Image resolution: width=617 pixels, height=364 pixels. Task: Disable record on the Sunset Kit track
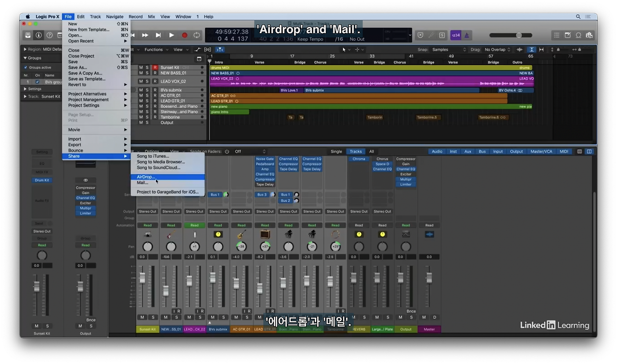[155, 67]
